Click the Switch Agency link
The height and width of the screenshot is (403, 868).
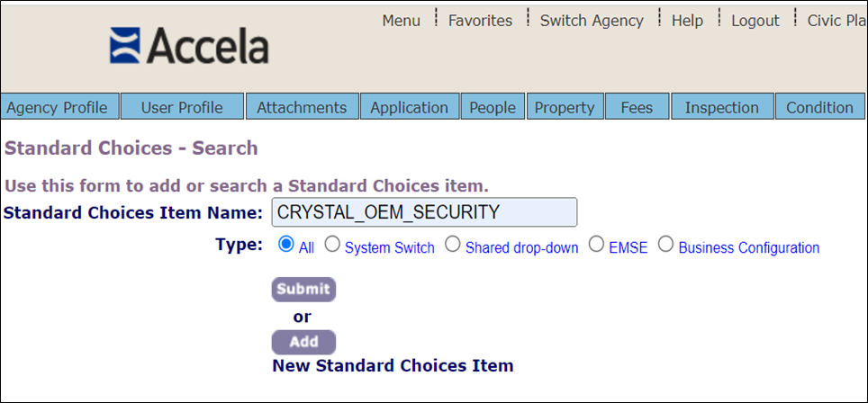pyautogui.click(x=592, y=20)
